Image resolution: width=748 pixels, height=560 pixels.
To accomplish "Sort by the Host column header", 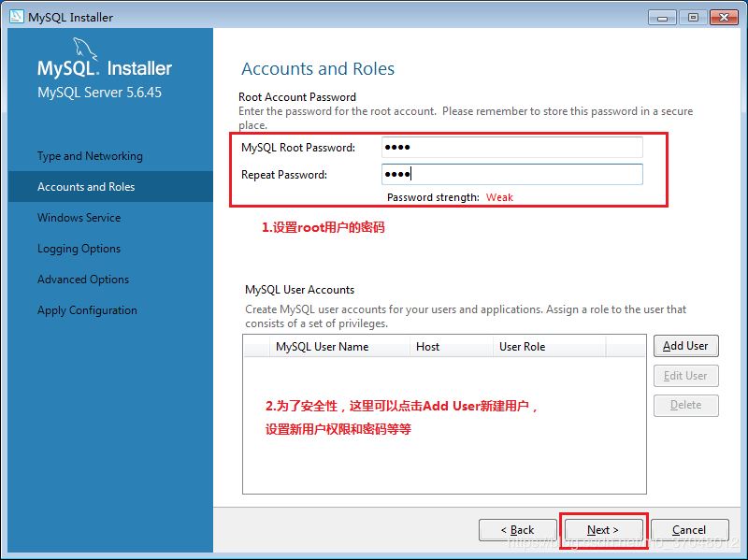I will 452,347.
